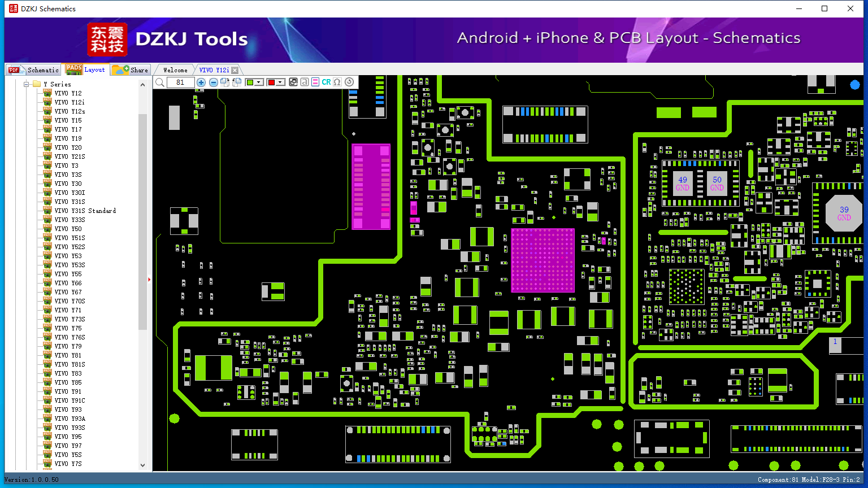Click the 'Y Series' folder label

(x=57, y=84)
